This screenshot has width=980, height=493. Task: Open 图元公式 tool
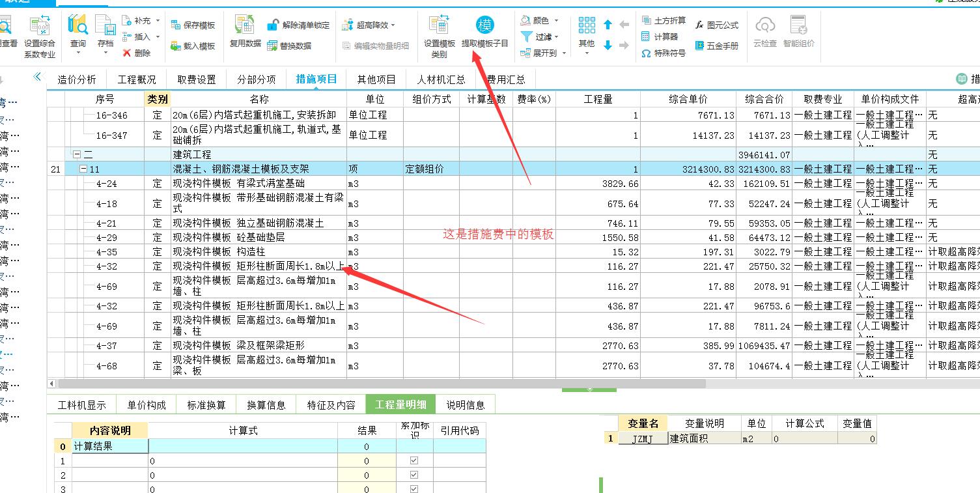717,25
